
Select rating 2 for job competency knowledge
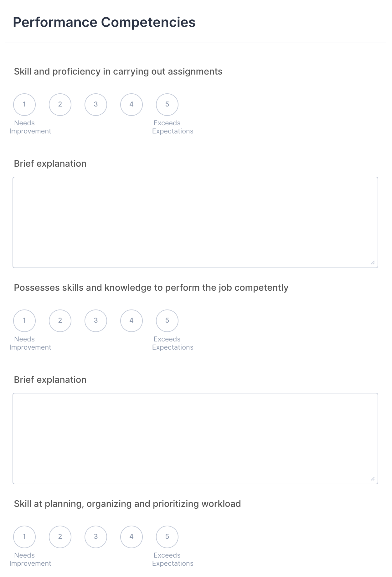[x=60, y=321]
